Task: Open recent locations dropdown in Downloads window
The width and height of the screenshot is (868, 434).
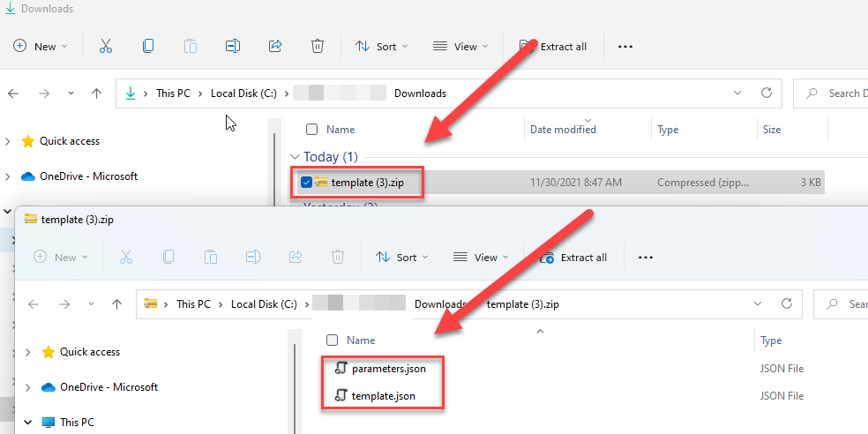Action: 71,94
